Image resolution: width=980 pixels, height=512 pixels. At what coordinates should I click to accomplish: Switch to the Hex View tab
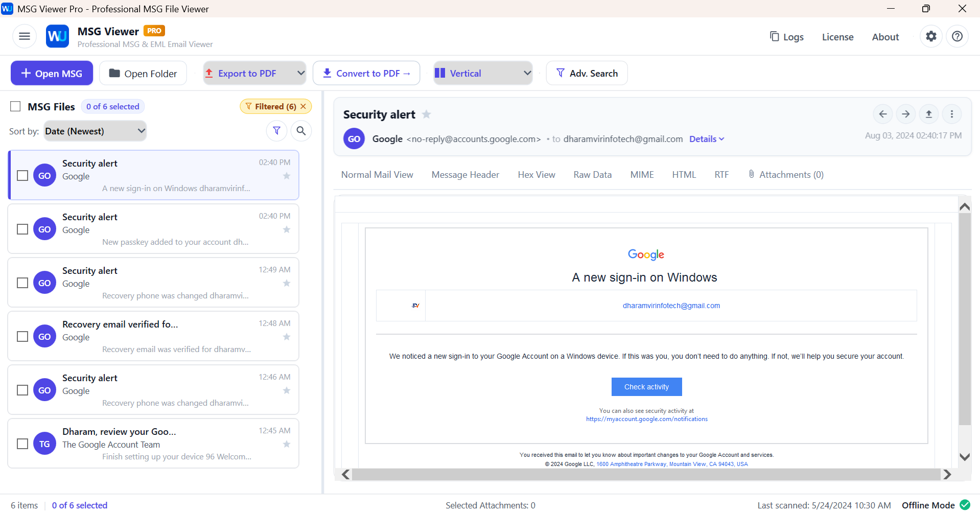[x=536, y=175]
